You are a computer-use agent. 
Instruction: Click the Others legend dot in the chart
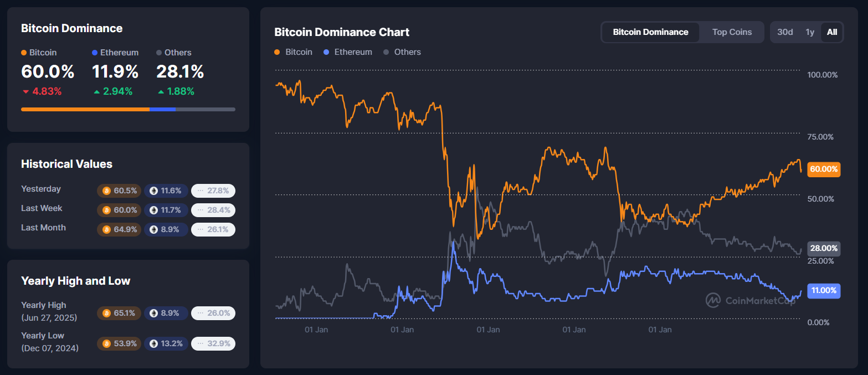(x=387, y=52)
